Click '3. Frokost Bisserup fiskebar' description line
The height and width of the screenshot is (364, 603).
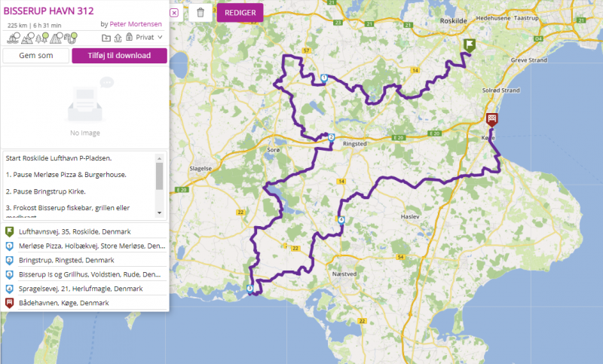(x=67, y=208)
